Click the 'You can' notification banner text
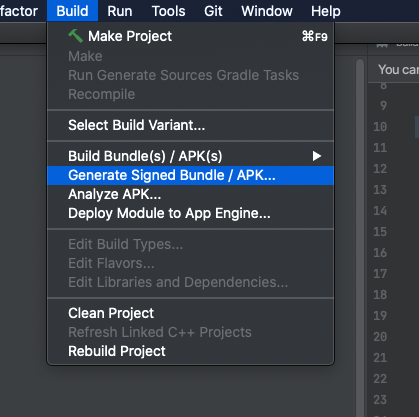 [398, 70]
